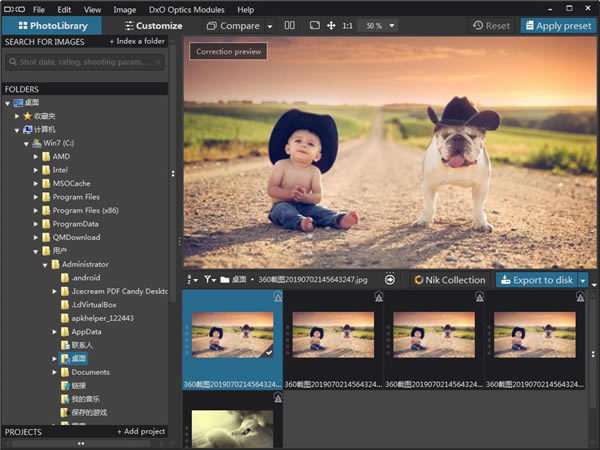The height and width of the screenshot is (450, 600).
Task: Select the first highlighted thumbnail
Action: (x=232, y=339)
